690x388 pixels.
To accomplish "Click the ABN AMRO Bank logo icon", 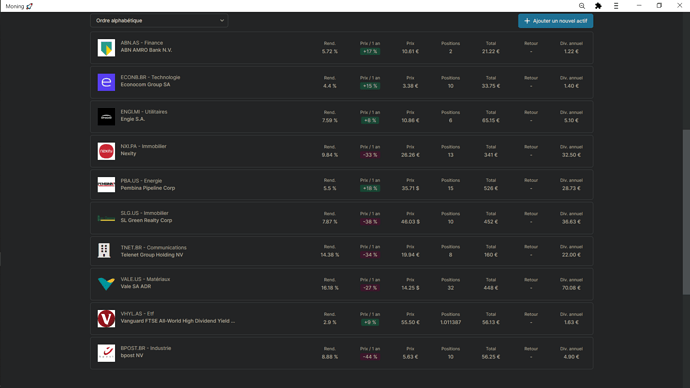I will [x=106, y=48].
